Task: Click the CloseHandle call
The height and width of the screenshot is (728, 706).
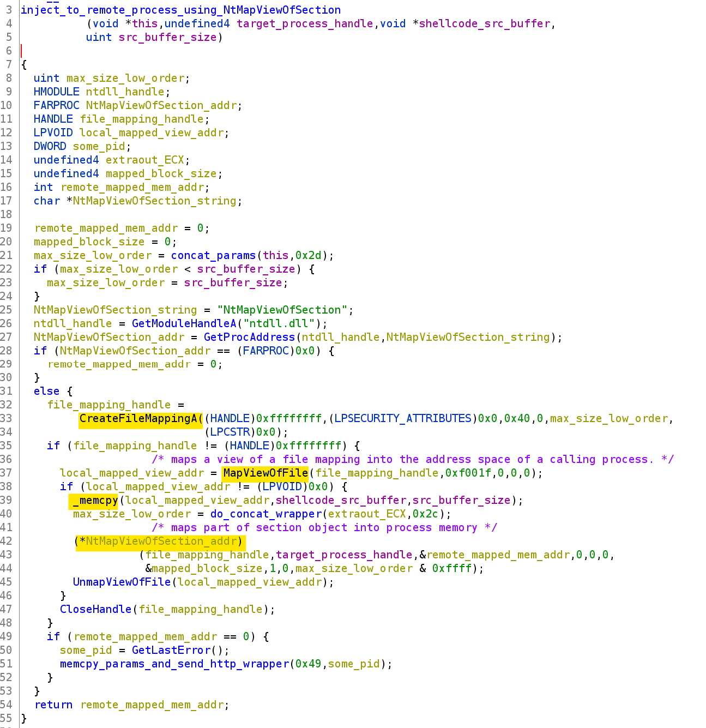Action: coord(96,609)
